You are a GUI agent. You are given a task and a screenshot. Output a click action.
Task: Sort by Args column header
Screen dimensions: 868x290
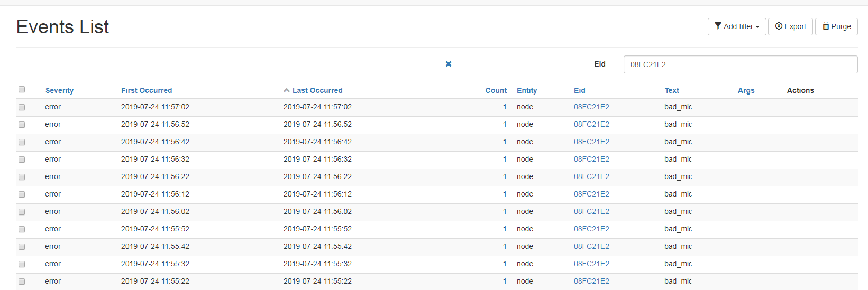[x=746, y=90]
